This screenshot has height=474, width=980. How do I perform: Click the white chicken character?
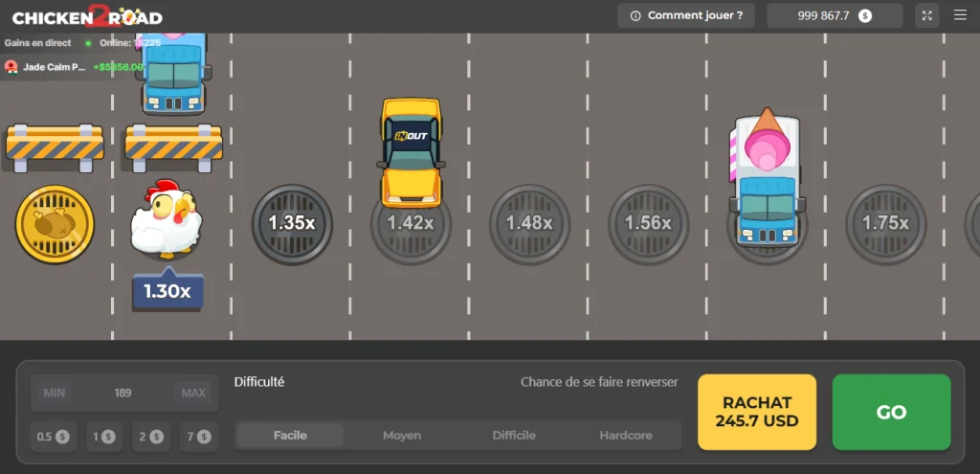tap(167, 219)
